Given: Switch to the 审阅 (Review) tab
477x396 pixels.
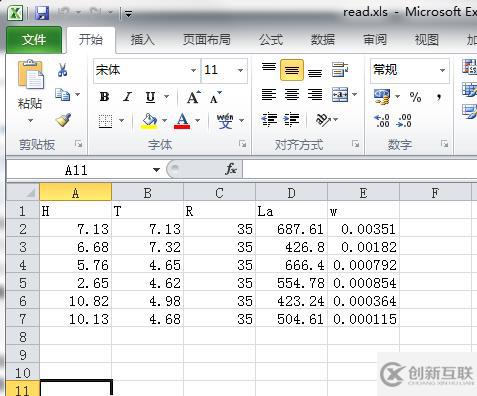Looking at the screenshot, I should pos(375,40).
